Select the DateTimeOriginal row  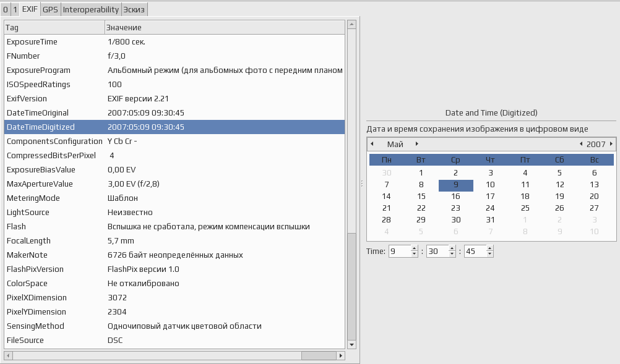point(174,113)
